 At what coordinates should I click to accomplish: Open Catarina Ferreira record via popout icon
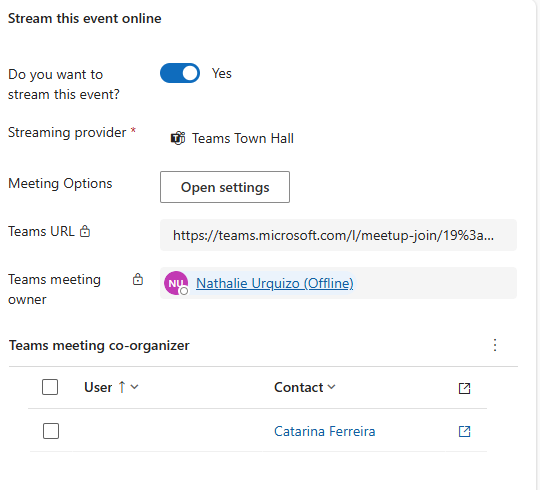[465, 431]
